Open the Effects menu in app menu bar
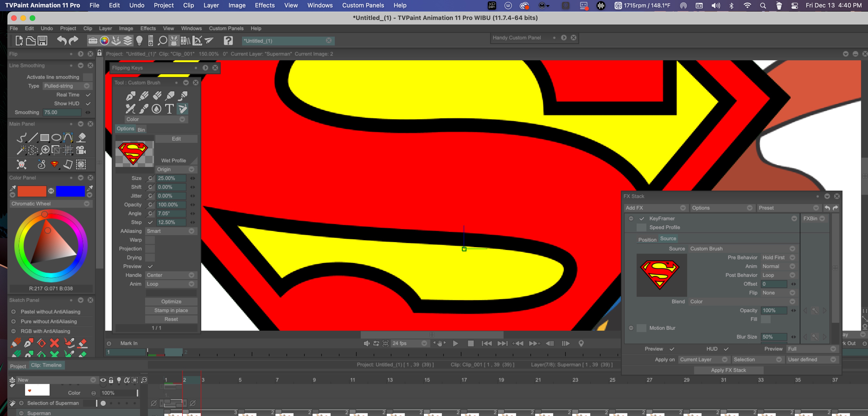This screenshot has height=416, width=868. click(148, 28)
